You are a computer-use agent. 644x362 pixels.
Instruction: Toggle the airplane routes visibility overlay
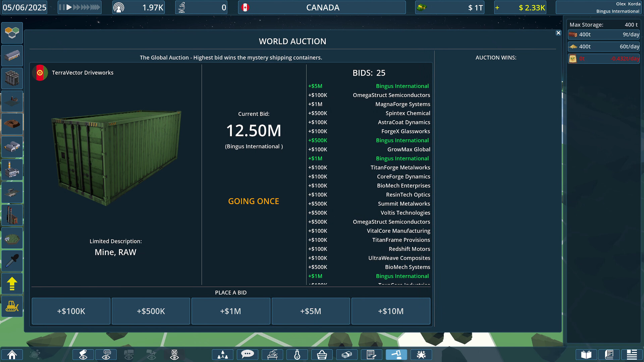pyautogui.click(x=151, y=354)
